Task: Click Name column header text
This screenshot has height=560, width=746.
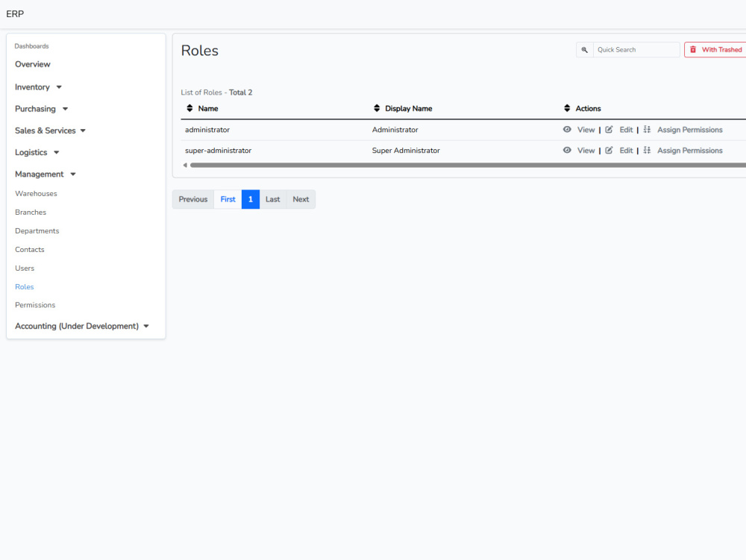Action: tap(208, 108)
